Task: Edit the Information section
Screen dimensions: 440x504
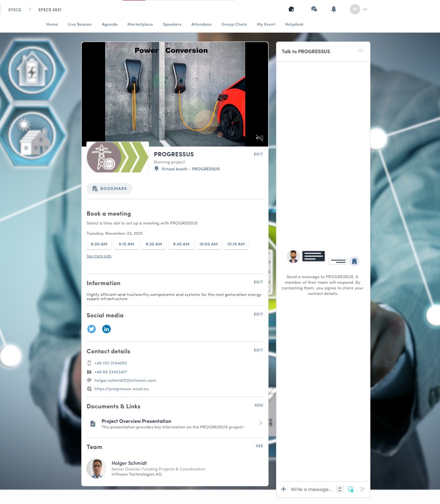Action: click(258, 282)
